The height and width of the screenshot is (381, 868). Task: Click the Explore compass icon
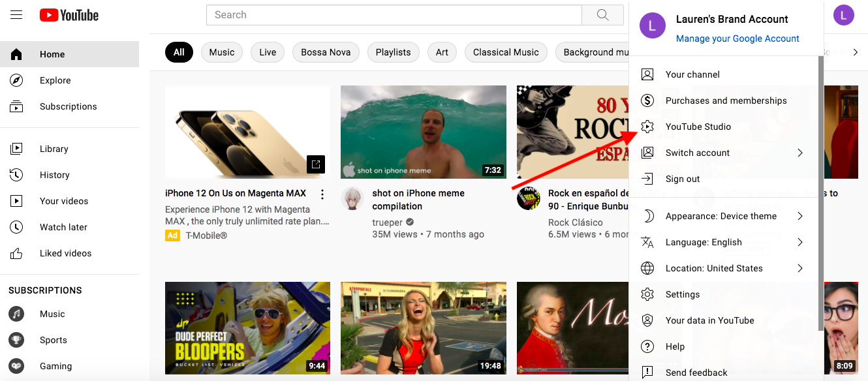pos(17,80)
